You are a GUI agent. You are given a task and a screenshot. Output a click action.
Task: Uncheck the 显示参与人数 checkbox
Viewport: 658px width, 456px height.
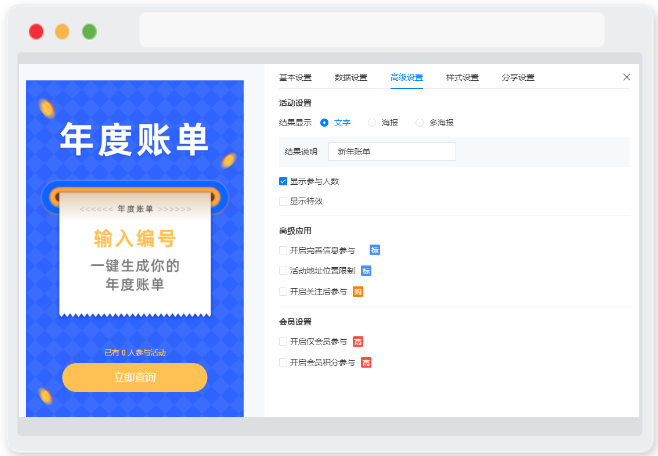click(283, 181)
